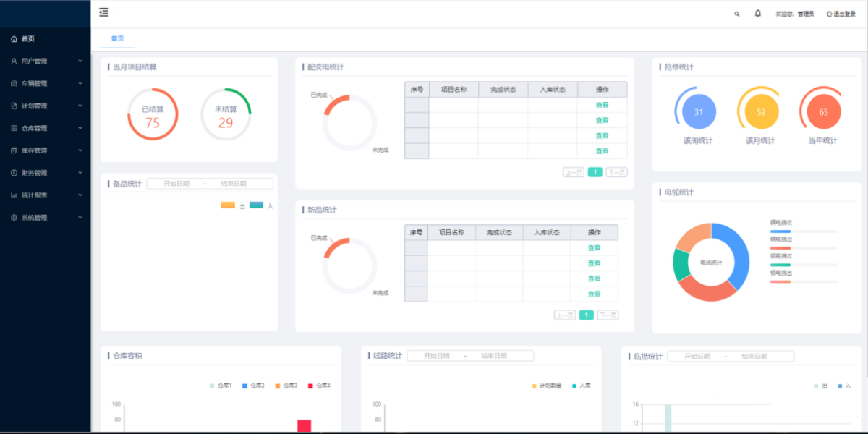This screenshot has width=868, height=434.
Task: Click 下一页 under the 新品统计 table
Action: [x=608, y=315]
